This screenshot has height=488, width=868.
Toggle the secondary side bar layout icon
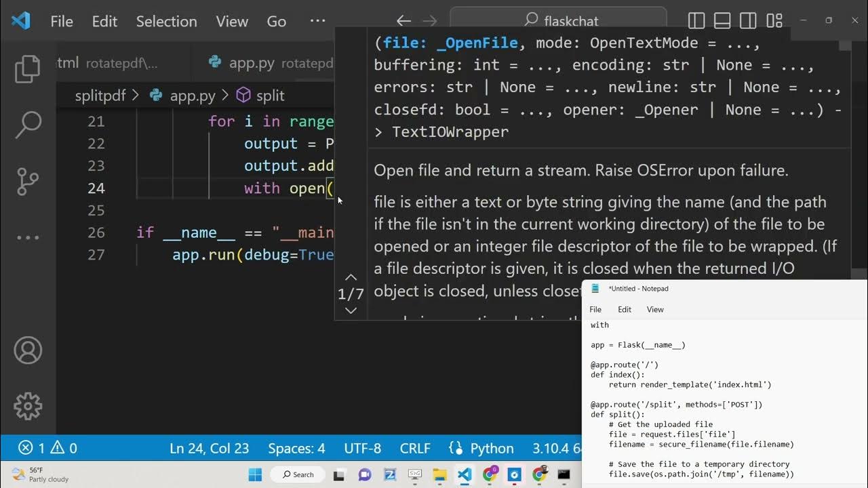(x=748, y=21)
